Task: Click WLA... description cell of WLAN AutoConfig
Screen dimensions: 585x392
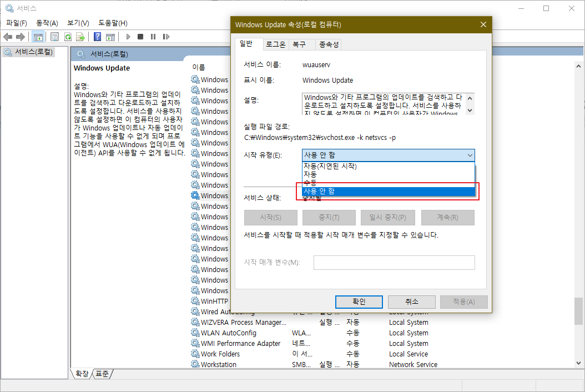Action: click(301, 333)
